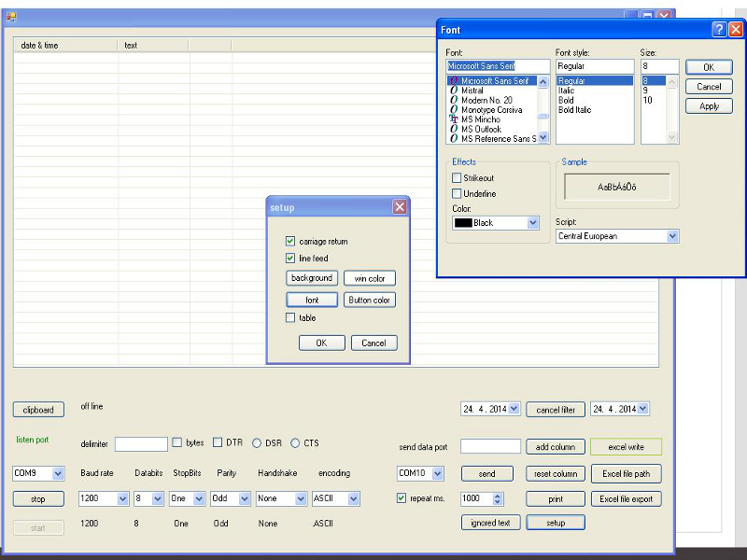Open the Databits dropdown showing 8
747x560 pixels.
coord(158,498)
